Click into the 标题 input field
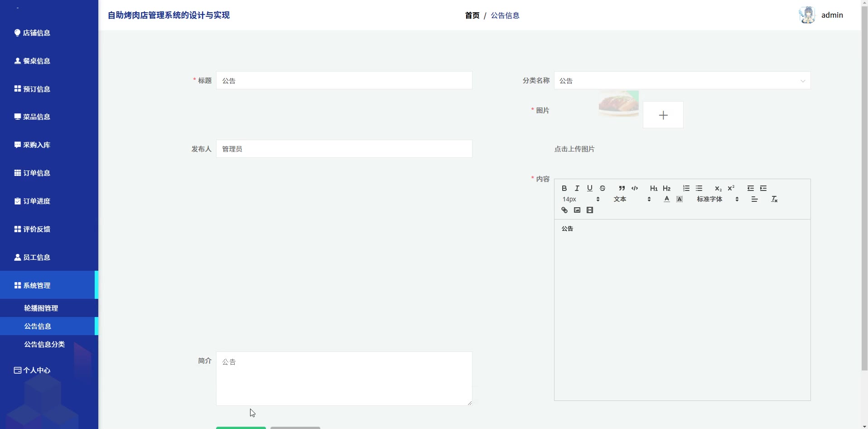 pos(344,81)
